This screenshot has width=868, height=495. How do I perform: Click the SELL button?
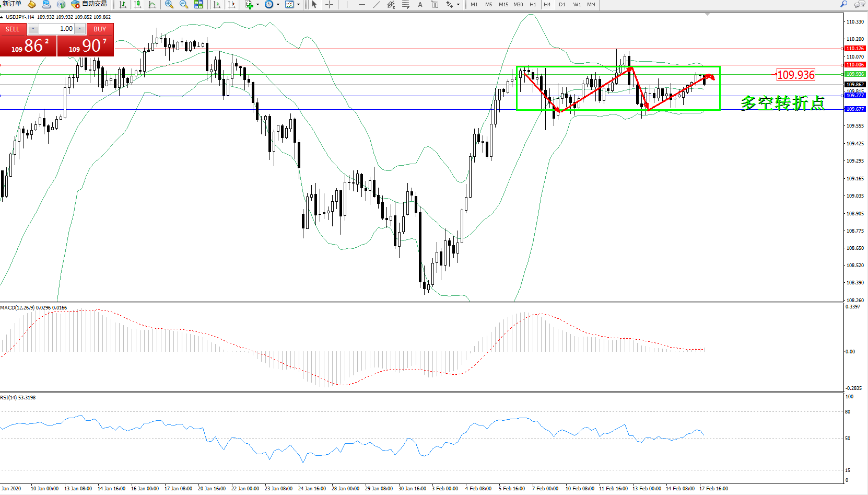(x=13, y=29)
